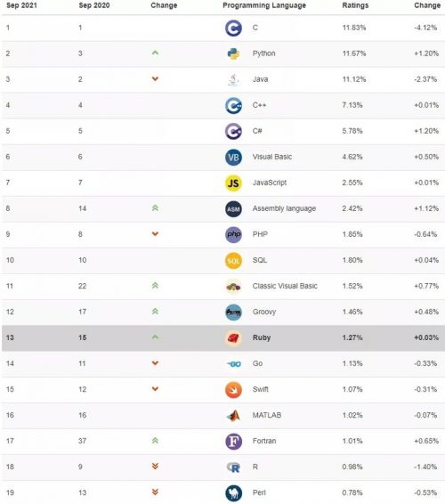445x504 pixels.
Task: Click the yellow JS JavaScript icon
Action: (x=233, y=183)
